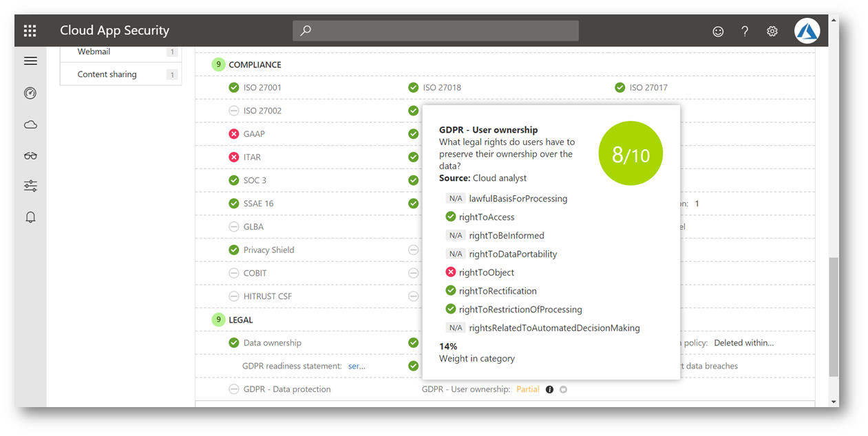Click the green check beside ISO 27018

coord(413,87)
